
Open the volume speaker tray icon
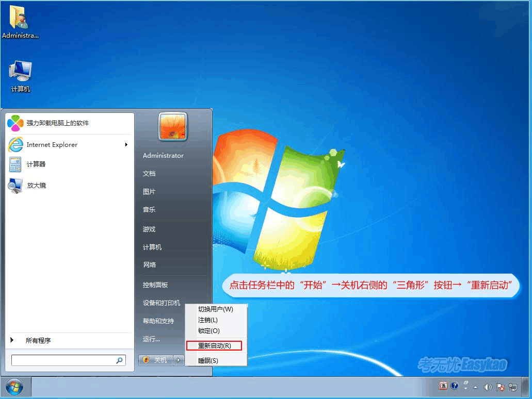[x=488, y=387]
